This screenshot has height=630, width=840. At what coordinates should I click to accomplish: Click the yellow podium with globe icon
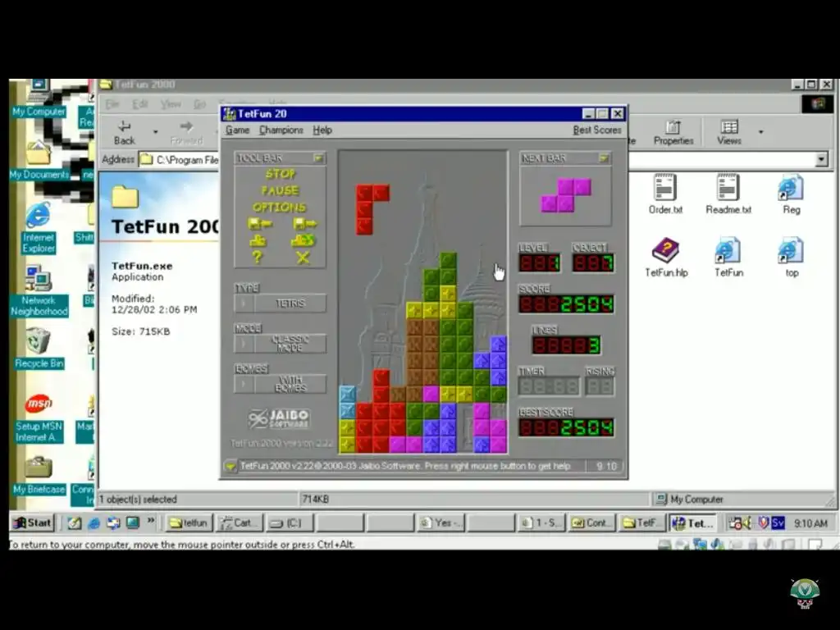coord(304,240)
